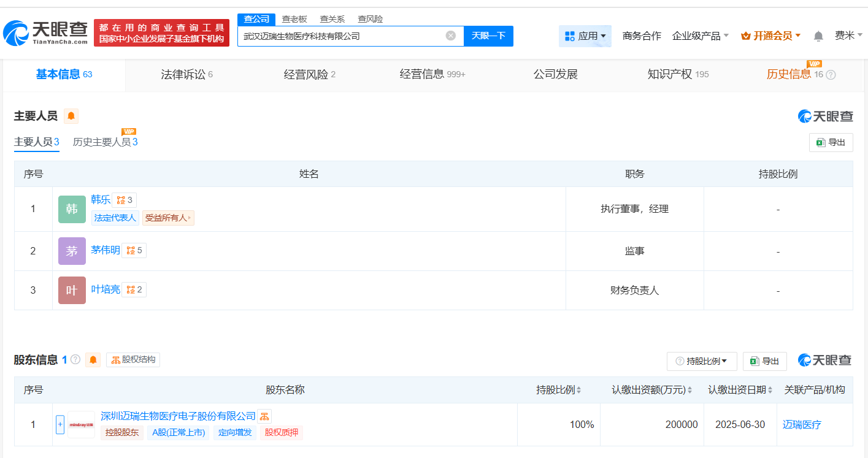
Task: Expand shareholder row with the plus button
Action: (x=60, y=424)
